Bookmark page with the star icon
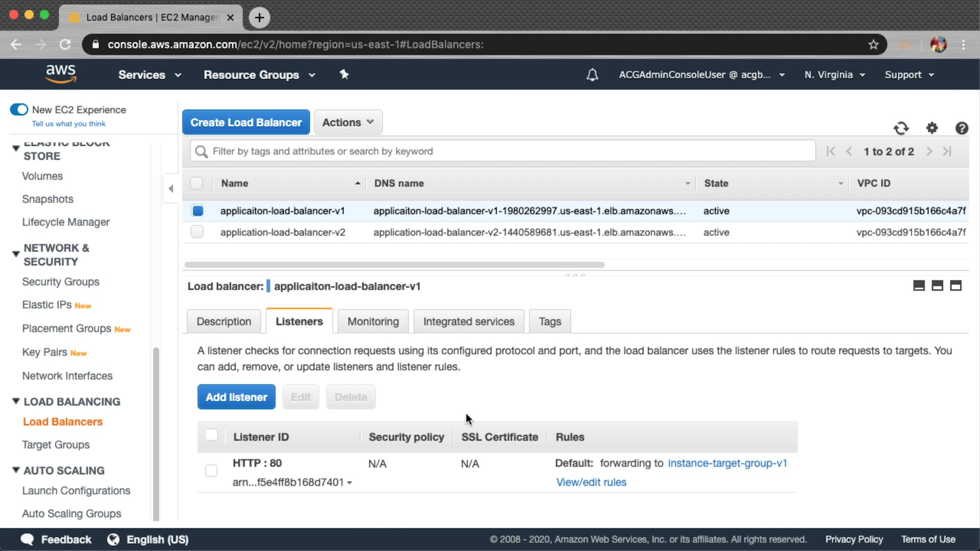The image size is (980, 551). (873, 44)
